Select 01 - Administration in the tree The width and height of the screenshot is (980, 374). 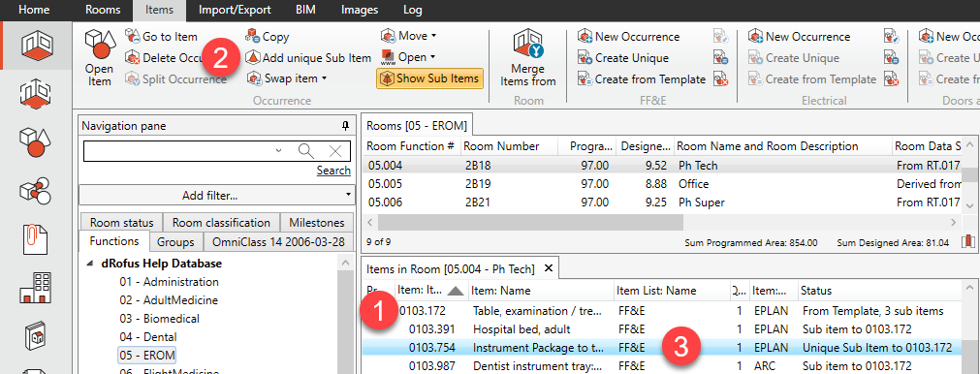169,282
